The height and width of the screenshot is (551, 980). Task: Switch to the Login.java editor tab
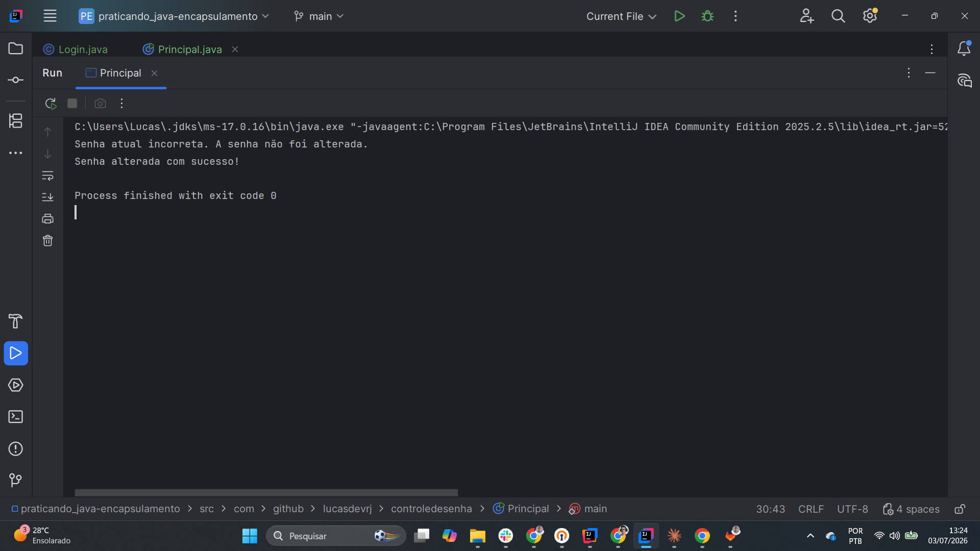pyautogui.click(x=76, y=49)
